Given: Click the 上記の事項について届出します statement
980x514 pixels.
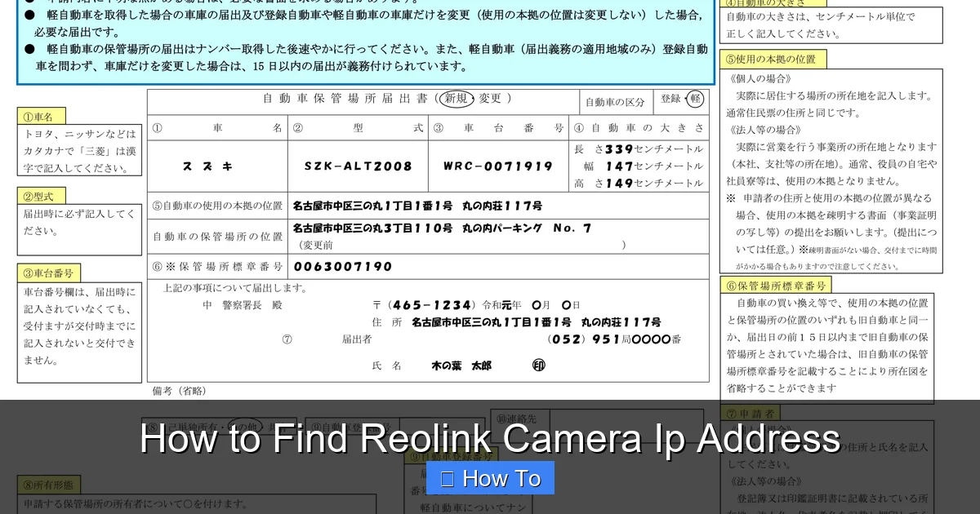Looking at the screenshot, I should [x=235, y=288].
